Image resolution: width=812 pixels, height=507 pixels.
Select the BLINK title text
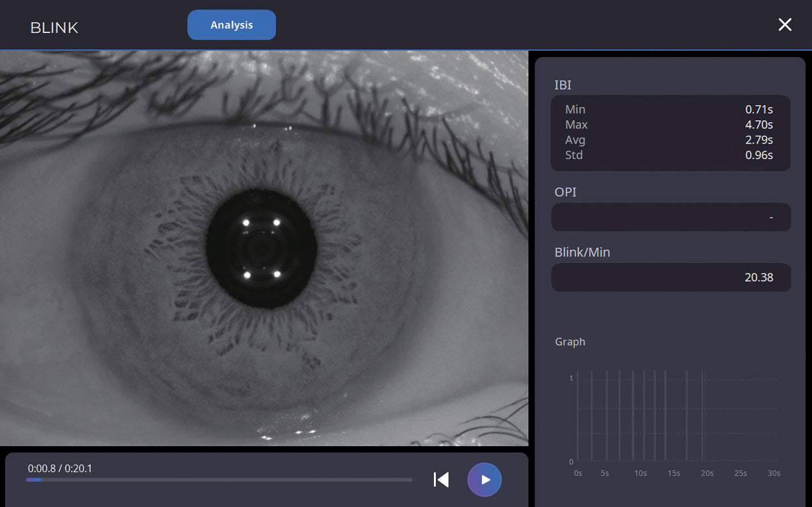[x=55, y=28]
